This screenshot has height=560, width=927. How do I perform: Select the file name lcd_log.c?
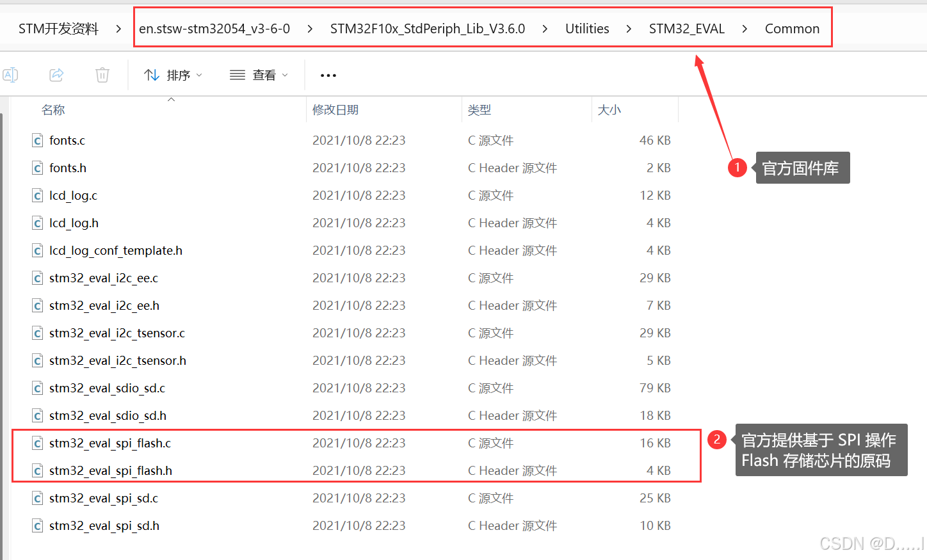[74, 195]
